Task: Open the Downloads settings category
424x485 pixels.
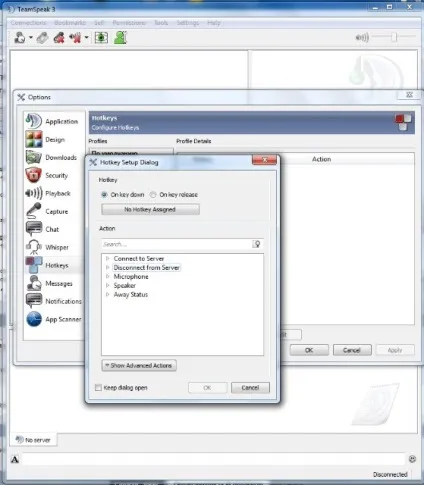Action: tap(54, 157)
